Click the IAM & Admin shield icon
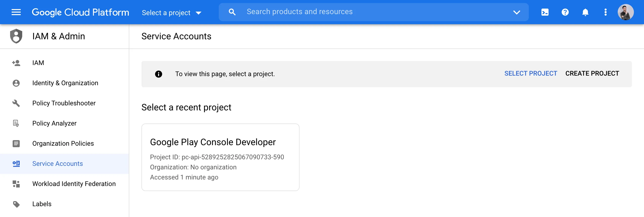The image size is (644, 217). tap(16, 36)
